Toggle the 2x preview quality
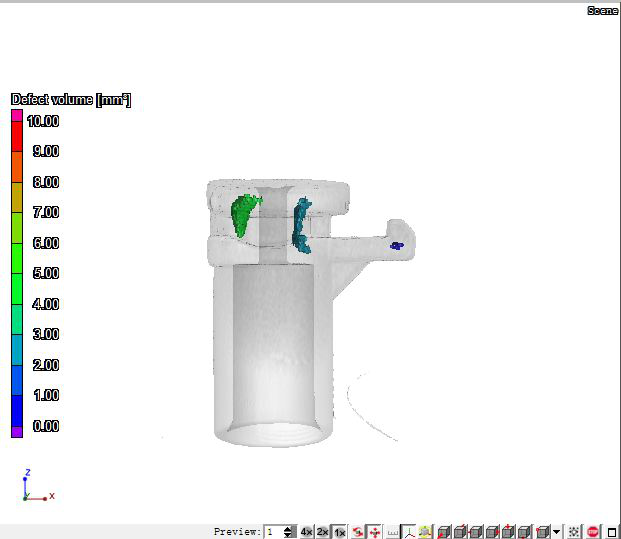This screenshot has height=539, width=621. click(x=323, y=532)
